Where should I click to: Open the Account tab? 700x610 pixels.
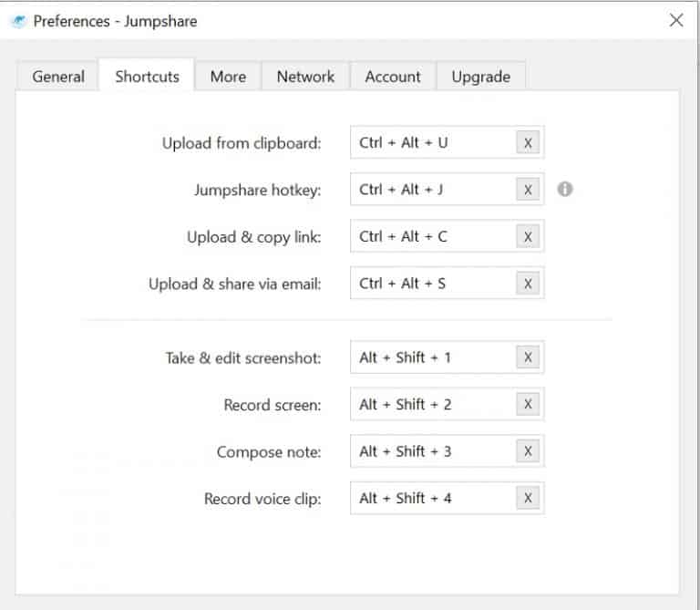click(393, 77)
